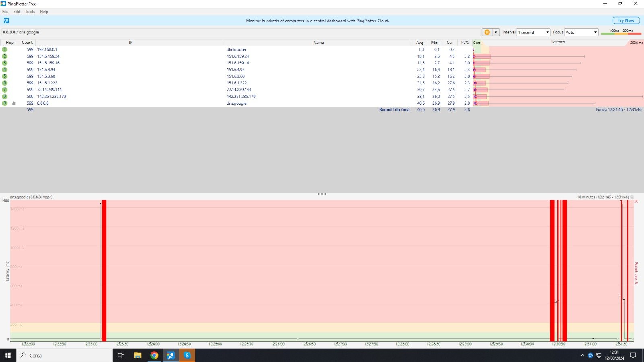The image size is (644, 362).
Task: Select the hop 8 green circle icon
Action: (5, 97)
